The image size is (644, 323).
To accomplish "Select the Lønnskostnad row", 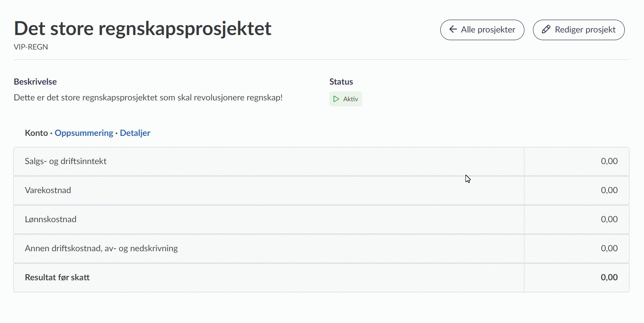I will pyautogui.click(x=51, y=219).
